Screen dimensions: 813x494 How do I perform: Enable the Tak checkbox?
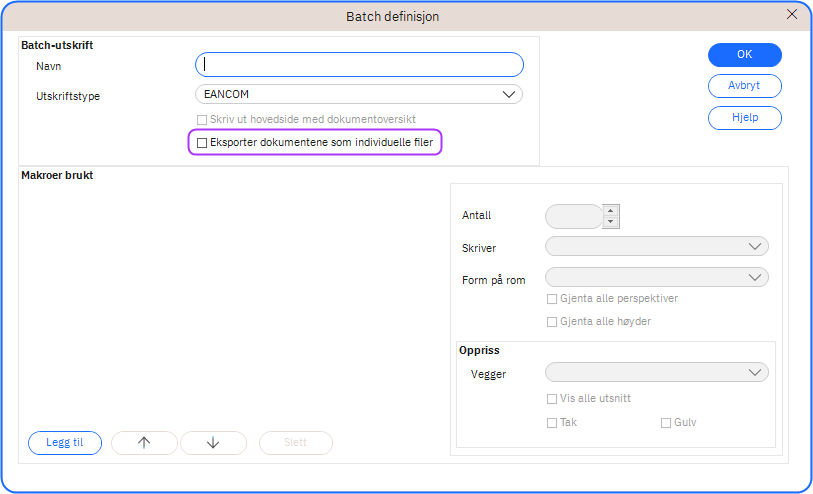pyautogui.click(x=552, y=423)
